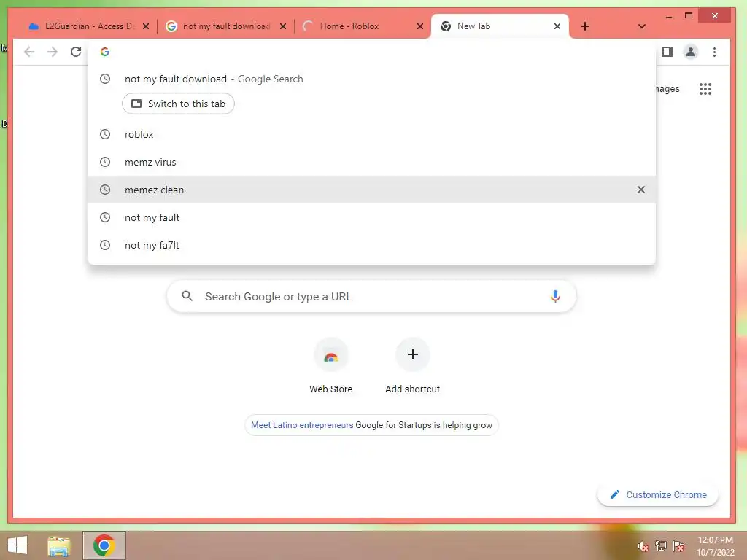Click the network tray icon

[x=660, y=545]
